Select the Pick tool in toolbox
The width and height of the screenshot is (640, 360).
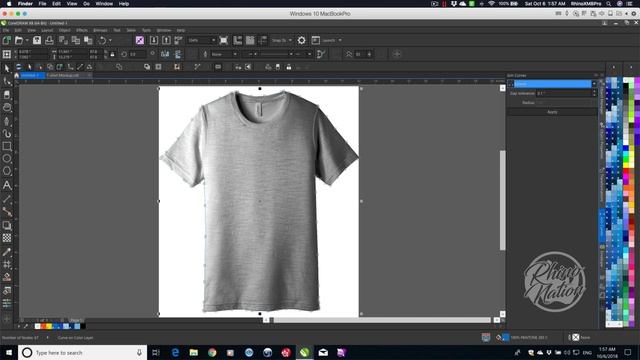pyautogui.click(x=7, y=68)
